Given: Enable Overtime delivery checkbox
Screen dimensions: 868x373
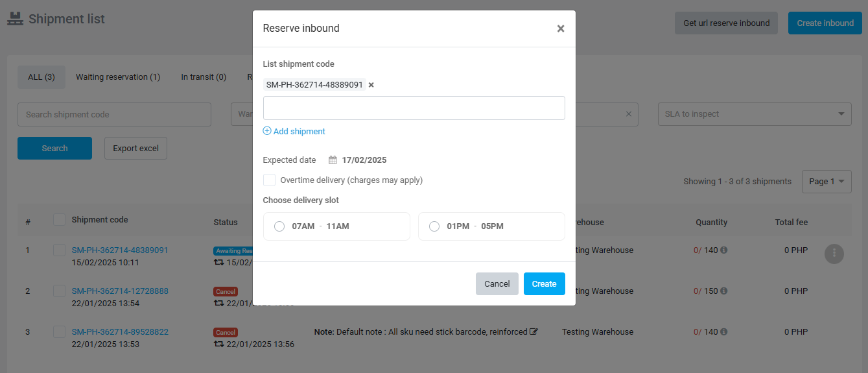Looking at the screenshot, I should [x=269, y=180].
